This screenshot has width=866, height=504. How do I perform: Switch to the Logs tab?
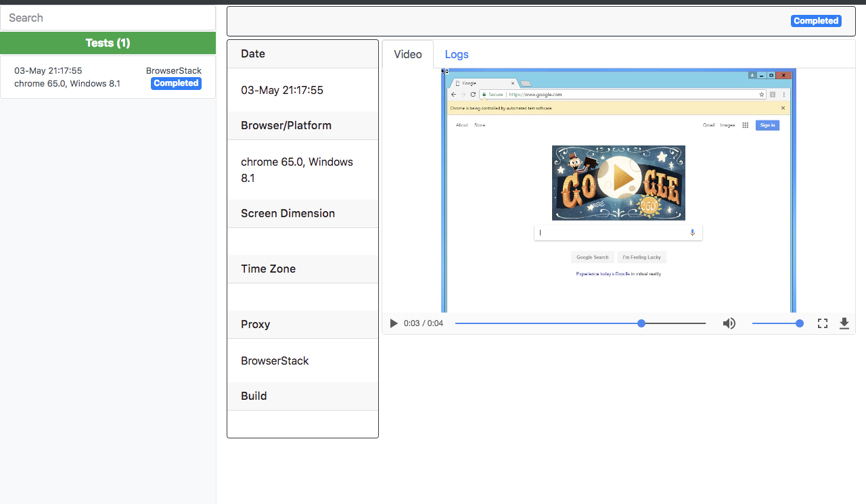tap(457, 54)
